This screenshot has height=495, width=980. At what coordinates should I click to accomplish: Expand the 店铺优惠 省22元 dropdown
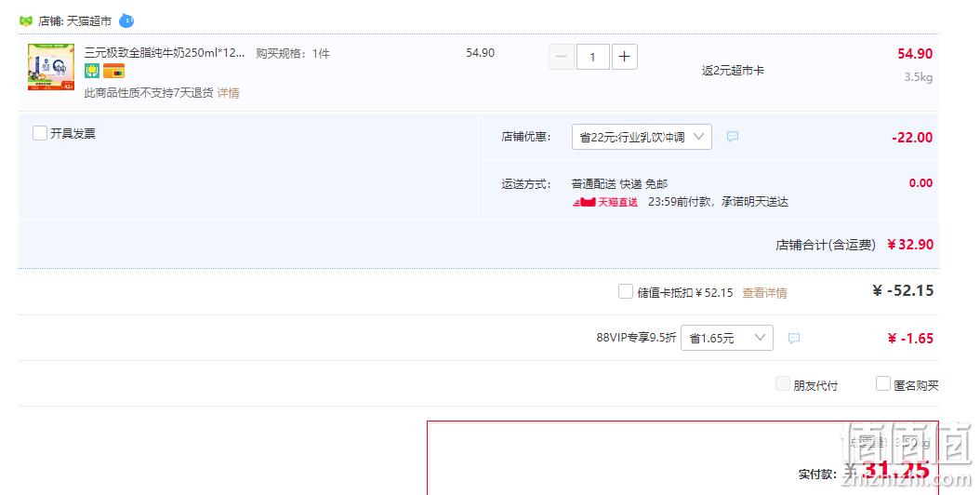(642, 137)
